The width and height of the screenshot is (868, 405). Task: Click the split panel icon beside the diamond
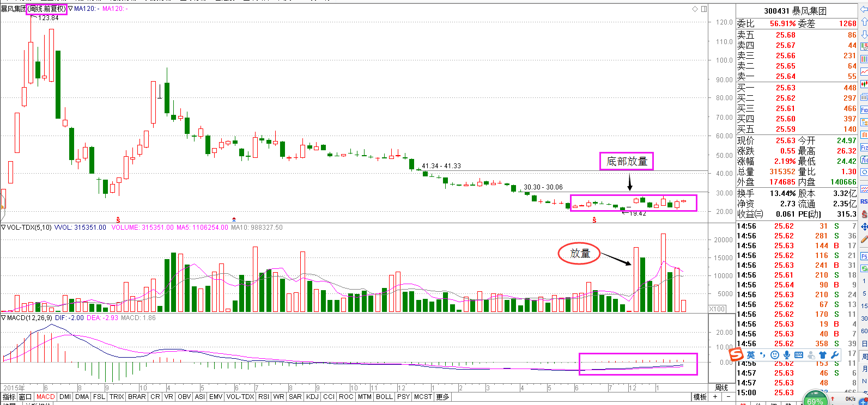coord(704,9)
